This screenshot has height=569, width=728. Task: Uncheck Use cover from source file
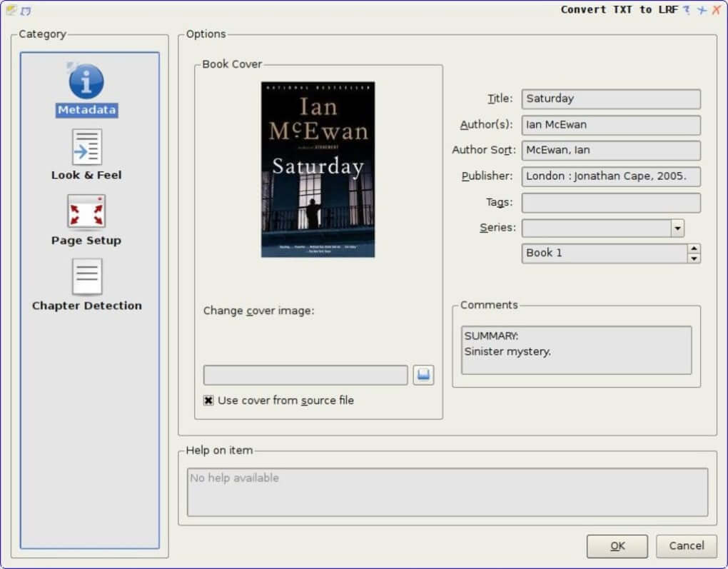(x=208, y=401)
